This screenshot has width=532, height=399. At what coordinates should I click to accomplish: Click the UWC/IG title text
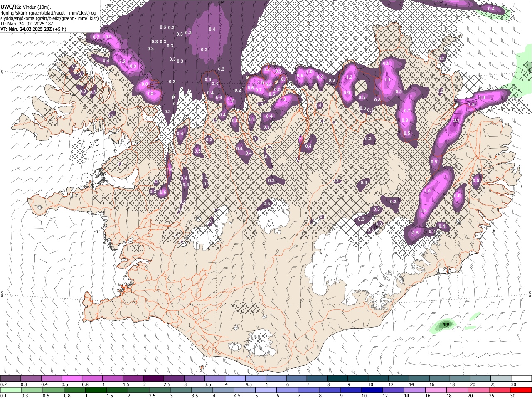click(10, 7)
